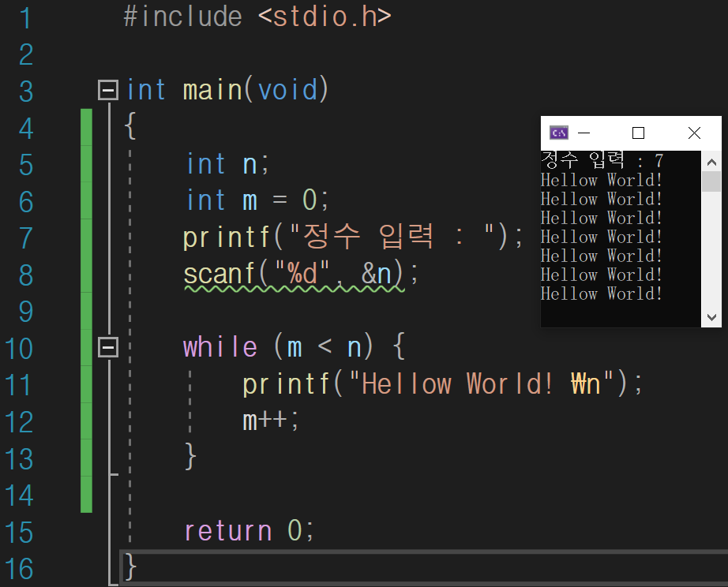Click the closing brace on line 16
728x587 pixels.
click(x=130, y=566)
